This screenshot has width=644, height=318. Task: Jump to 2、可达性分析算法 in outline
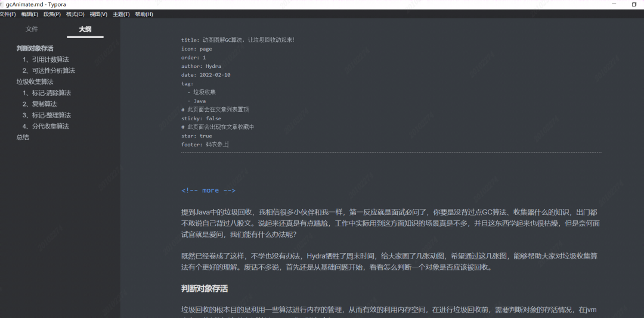click(49, 71)
